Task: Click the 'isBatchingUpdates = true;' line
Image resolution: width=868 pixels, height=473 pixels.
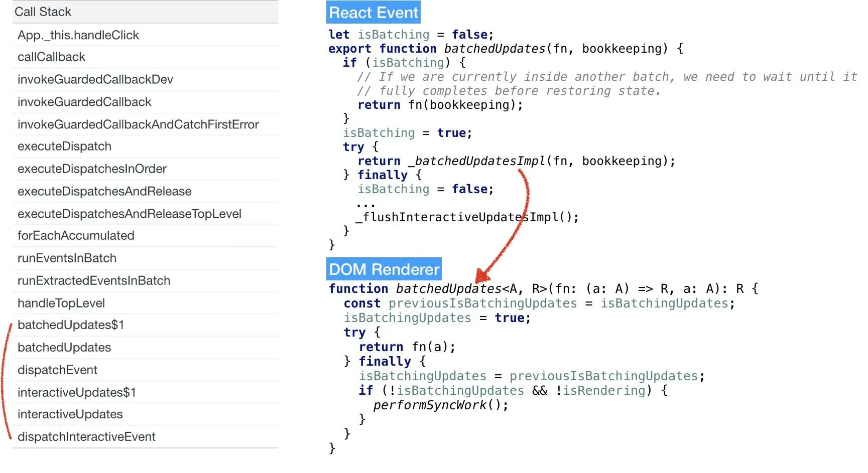Action: pyautogui.click(x=437, y=318)
